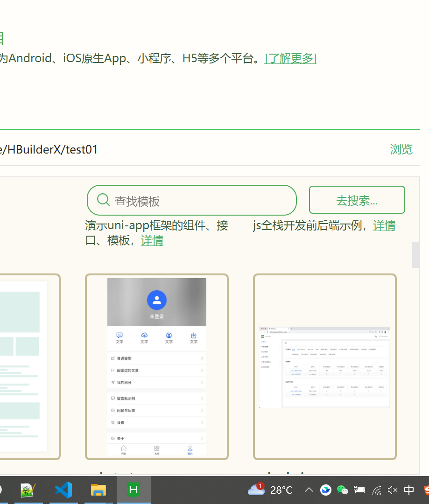Click the muted volume tray icon
Viewport: 429px width, 504px height.
click(393, 490)
